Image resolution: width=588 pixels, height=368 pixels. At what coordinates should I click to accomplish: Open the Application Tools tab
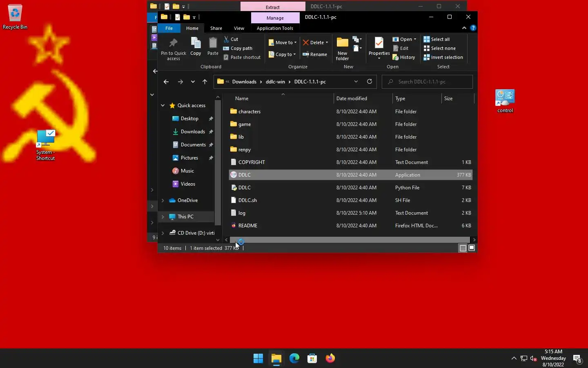[x=275, y=28]
